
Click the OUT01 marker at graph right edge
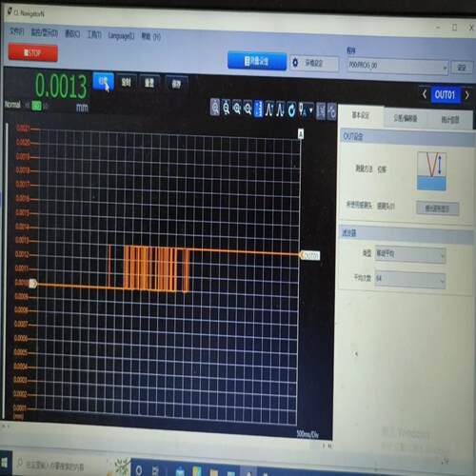pos(310,255)
